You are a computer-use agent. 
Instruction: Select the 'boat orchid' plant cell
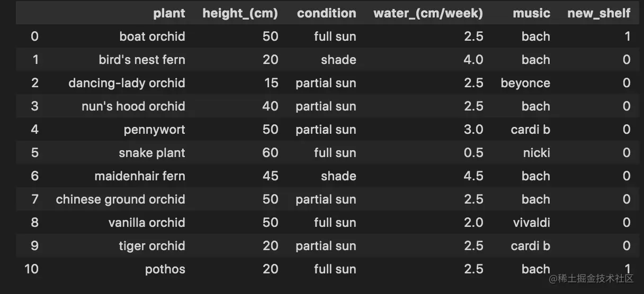[x=152, y=36]
